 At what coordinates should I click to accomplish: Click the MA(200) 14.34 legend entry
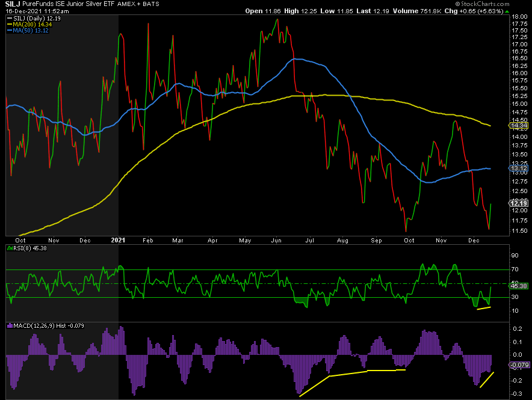(29, 25)
